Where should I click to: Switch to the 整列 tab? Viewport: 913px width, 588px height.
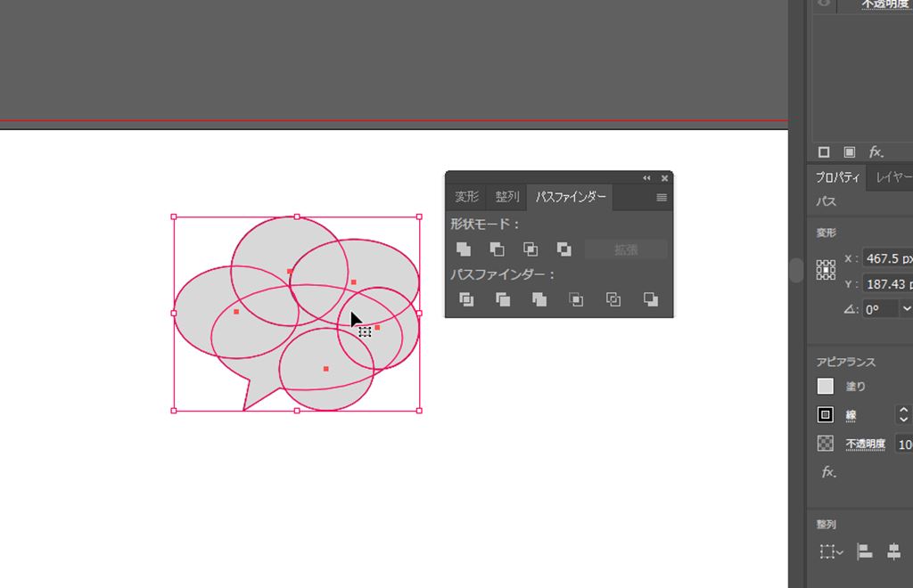pos(507,197)
